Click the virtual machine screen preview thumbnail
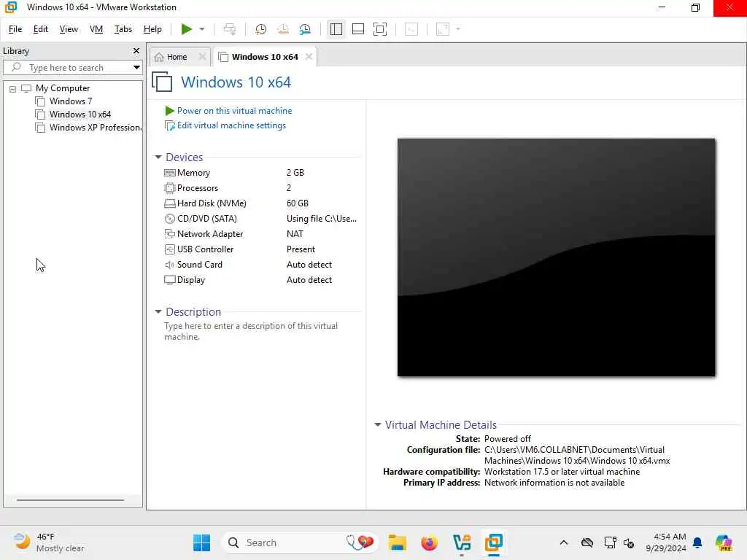The height and width of the screenshot is (560, 747). 556,257
